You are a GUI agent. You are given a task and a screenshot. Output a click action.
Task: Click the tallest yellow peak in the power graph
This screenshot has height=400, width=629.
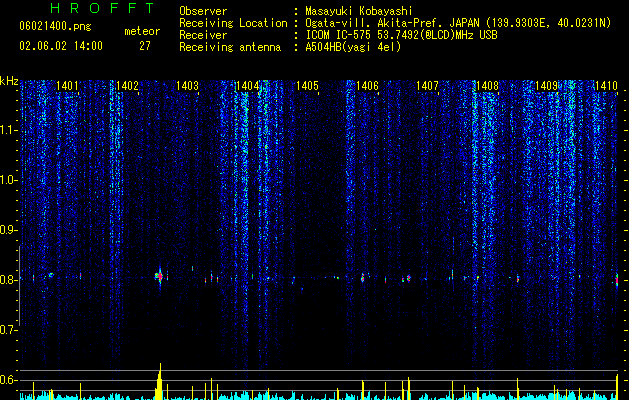click(159, 382)
